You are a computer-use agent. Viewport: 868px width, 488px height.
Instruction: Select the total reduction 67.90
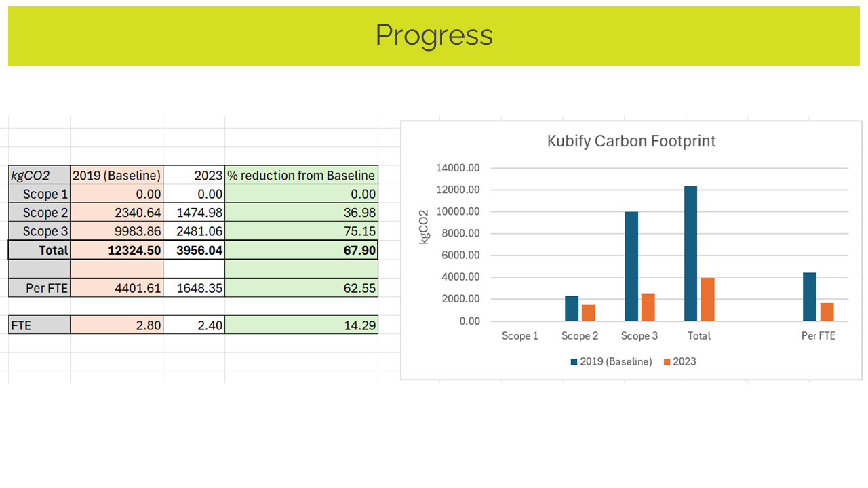tap(301, 250)
